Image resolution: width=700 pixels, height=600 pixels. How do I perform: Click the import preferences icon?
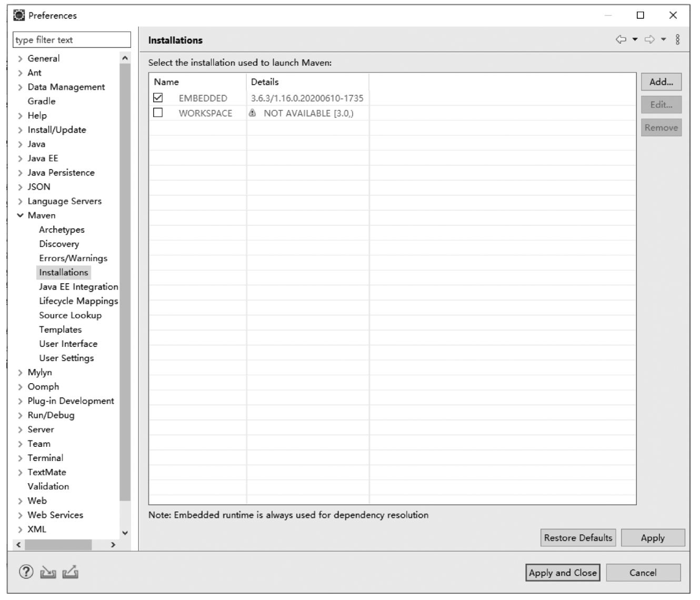[x=48, y=572]
